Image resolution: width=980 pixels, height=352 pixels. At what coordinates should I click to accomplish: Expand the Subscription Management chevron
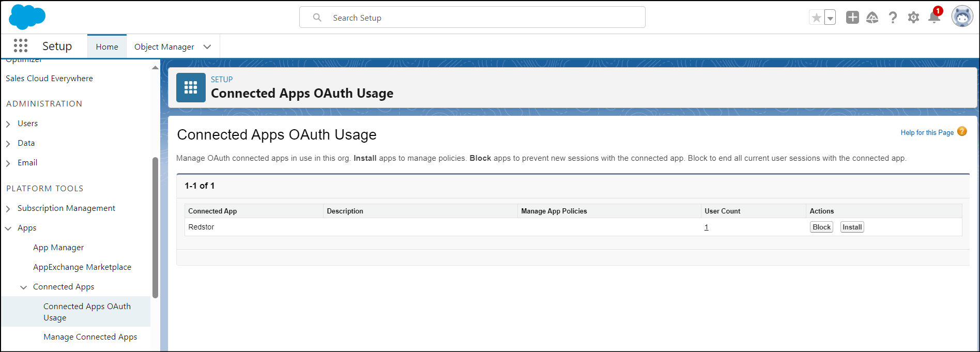[x=8, y=208]
